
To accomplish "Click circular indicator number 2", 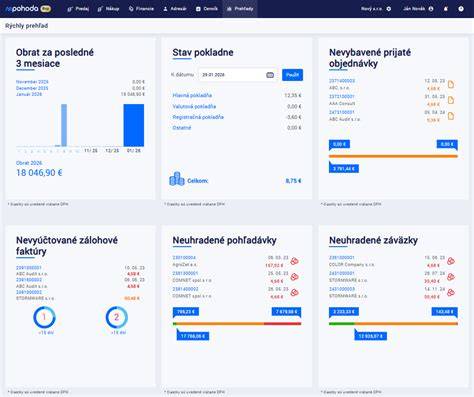I will click(x=117, y=317).
